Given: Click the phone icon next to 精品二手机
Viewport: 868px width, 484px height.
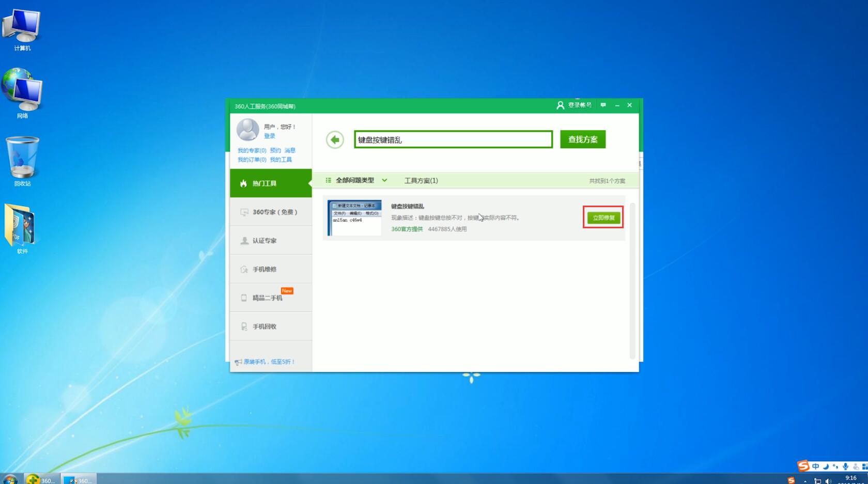Looking at the screenshot, I should coord(244,298).
